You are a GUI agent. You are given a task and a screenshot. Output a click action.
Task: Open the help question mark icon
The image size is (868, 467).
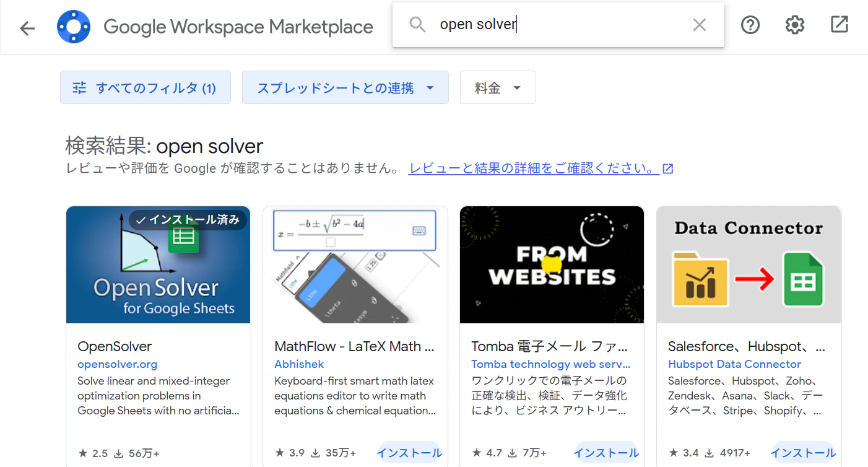coord(750,25)
